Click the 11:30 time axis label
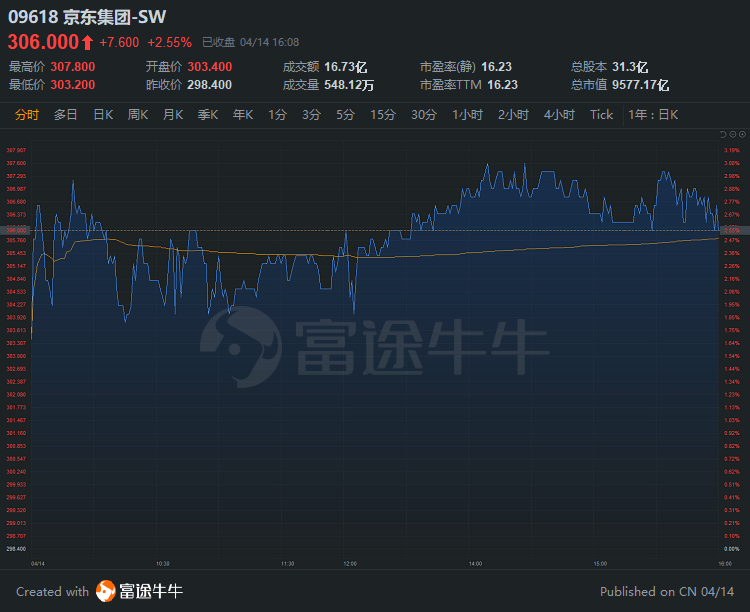 click(287, 564)
